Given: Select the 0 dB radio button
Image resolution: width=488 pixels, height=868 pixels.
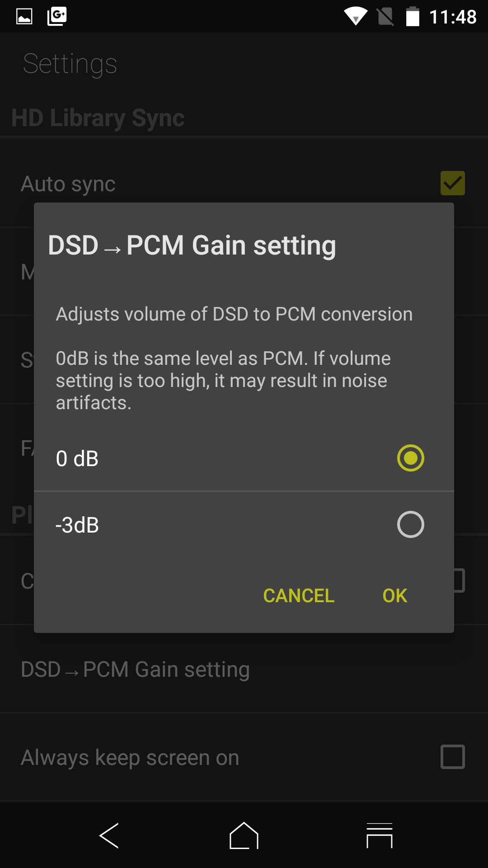Looking at the screenshot, I should click(x=410, y=458).
